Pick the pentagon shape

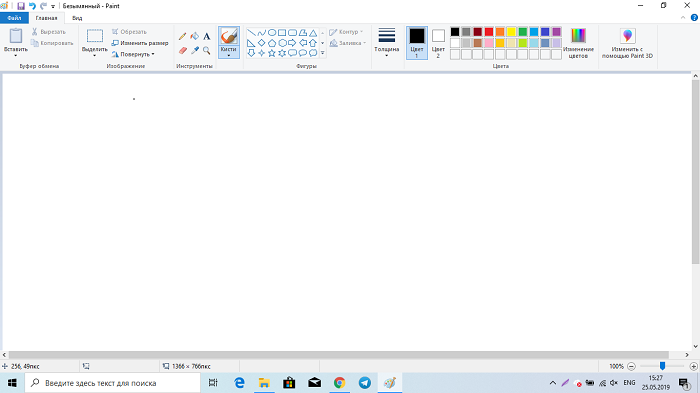(x=272, y=43)
